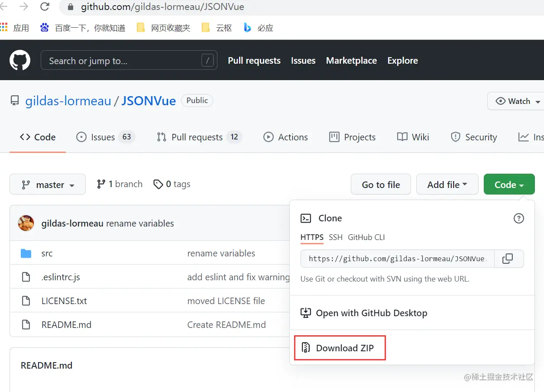Open the 应用 apps grid icon
This screenshot has height=392, width=544.
[4, 28]
